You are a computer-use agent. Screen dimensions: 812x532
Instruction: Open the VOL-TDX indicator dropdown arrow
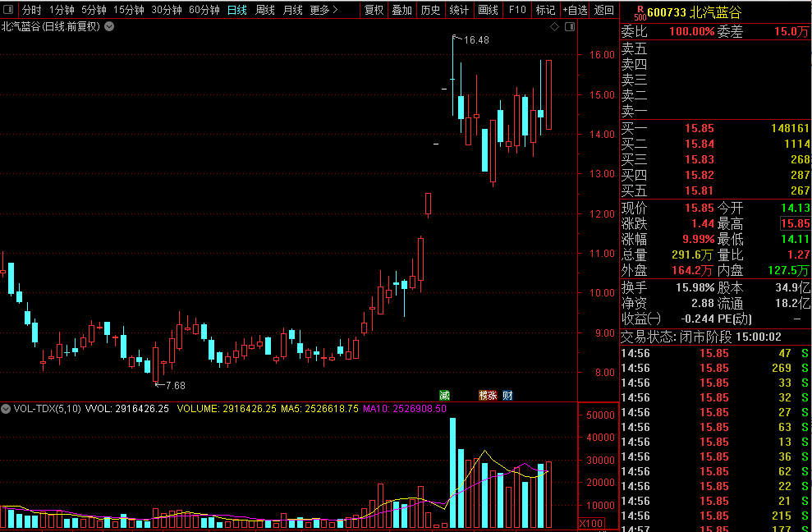coord(7,408)
